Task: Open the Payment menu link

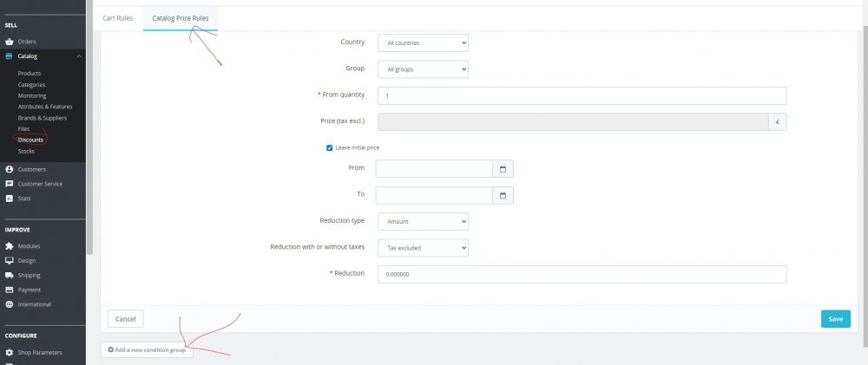Action: [x=29, y=290]
